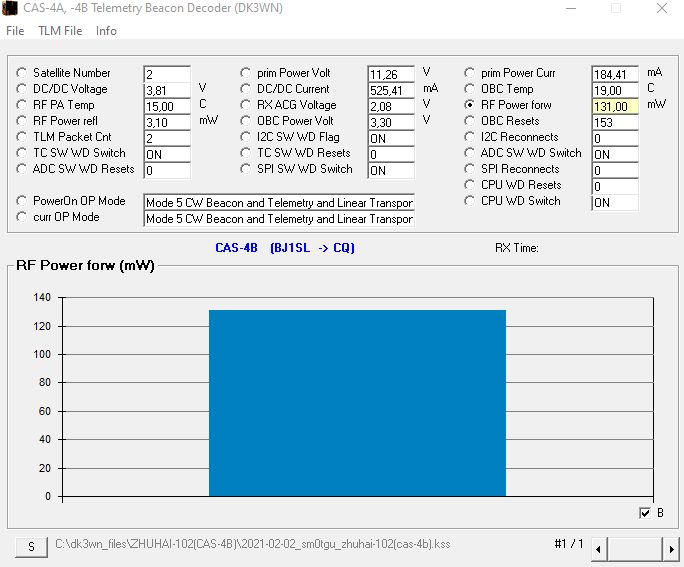The image size is (684, 567).
Task: Click the #1 / 1 record counter
Action: pyautogui.click(x=569, y=544)
